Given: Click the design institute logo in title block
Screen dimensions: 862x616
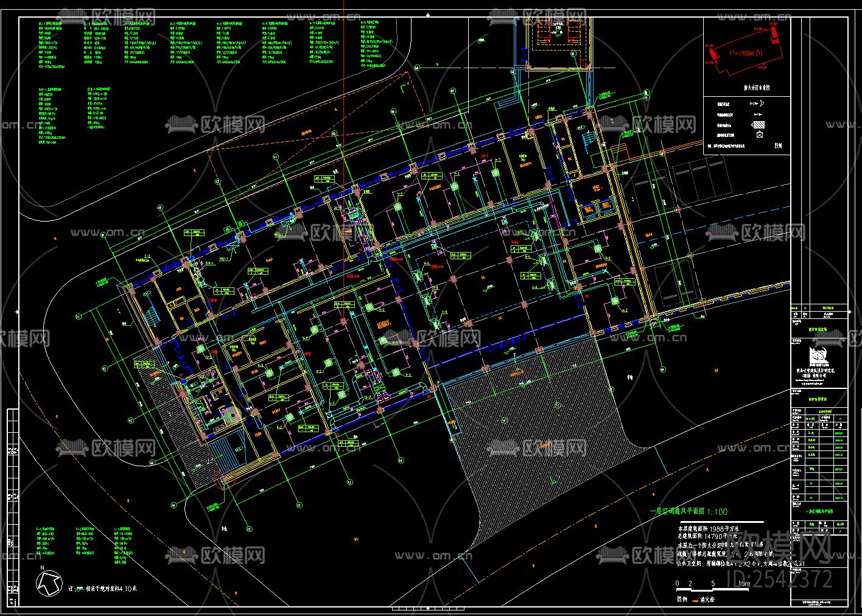Looking at the screenshot, I should point(819,356).
